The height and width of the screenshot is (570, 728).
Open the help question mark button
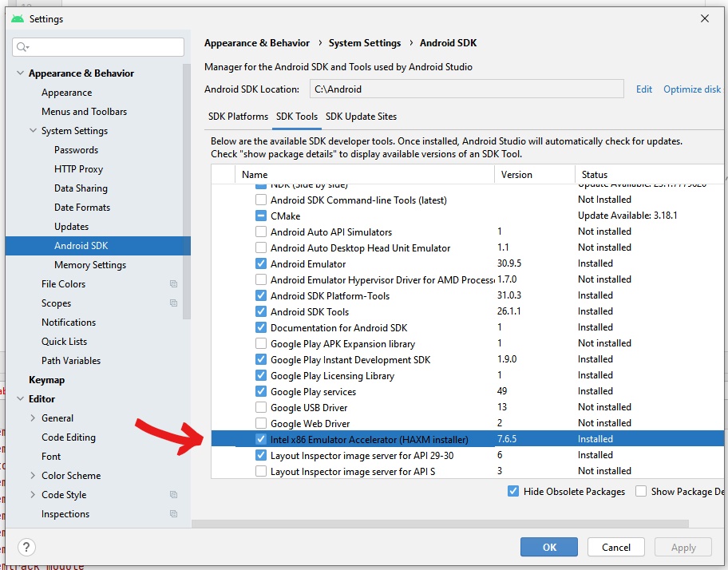tap(26, 547)
